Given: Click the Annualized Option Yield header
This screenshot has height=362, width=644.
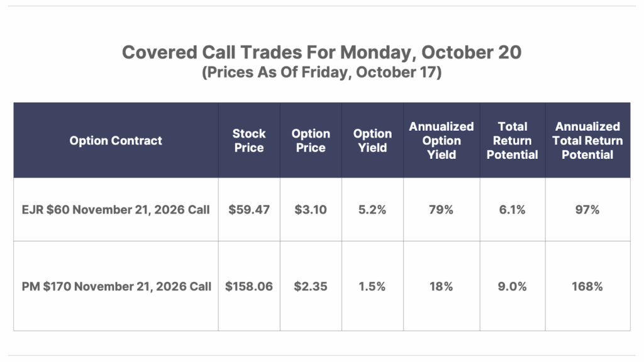Looking at the screenshot, I should pyautogui.click(x=441, y=141).
